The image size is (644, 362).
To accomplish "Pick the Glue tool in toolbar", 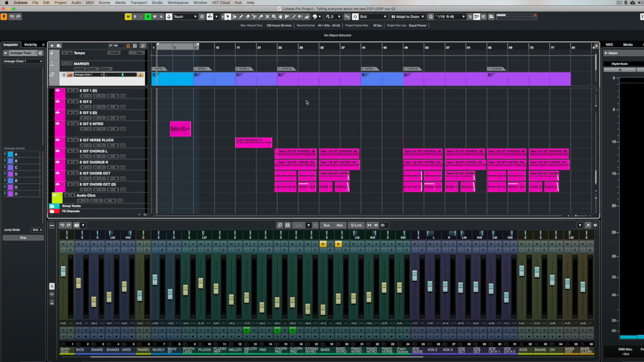I will 261,17.
